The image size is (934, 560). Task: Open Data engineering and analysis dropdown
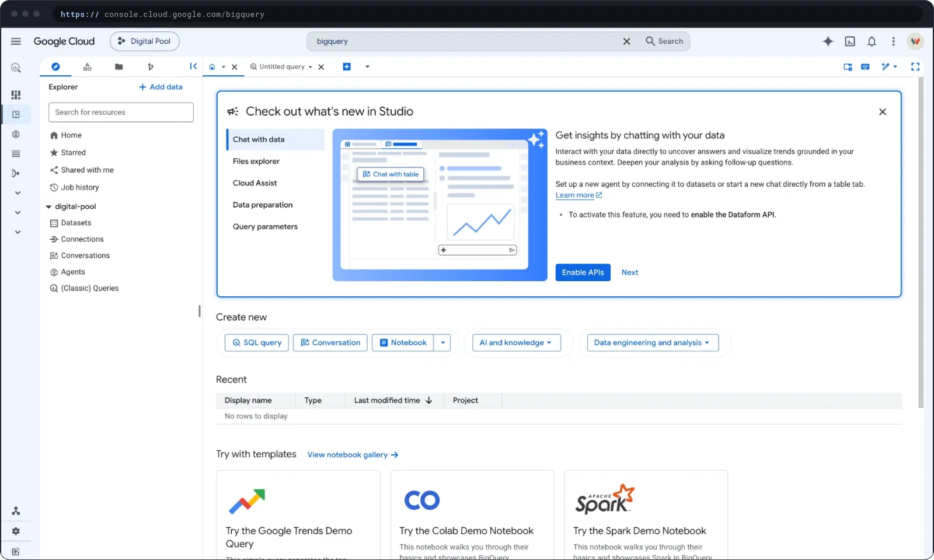pos(653,343)
